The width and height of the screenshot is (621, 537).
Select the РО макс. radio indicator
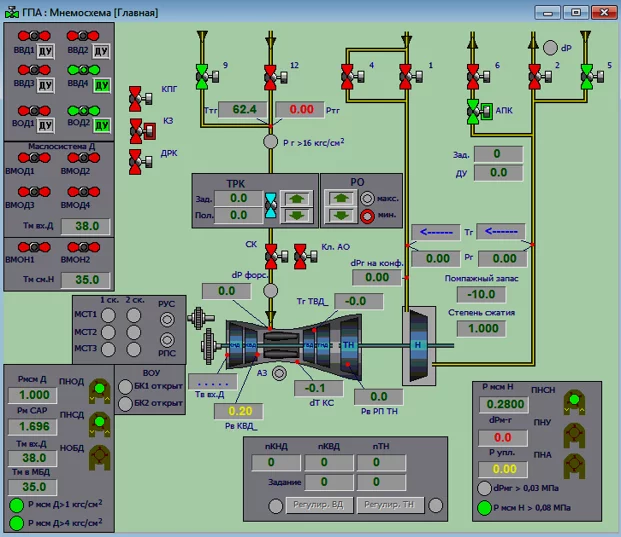click(367, 198)
